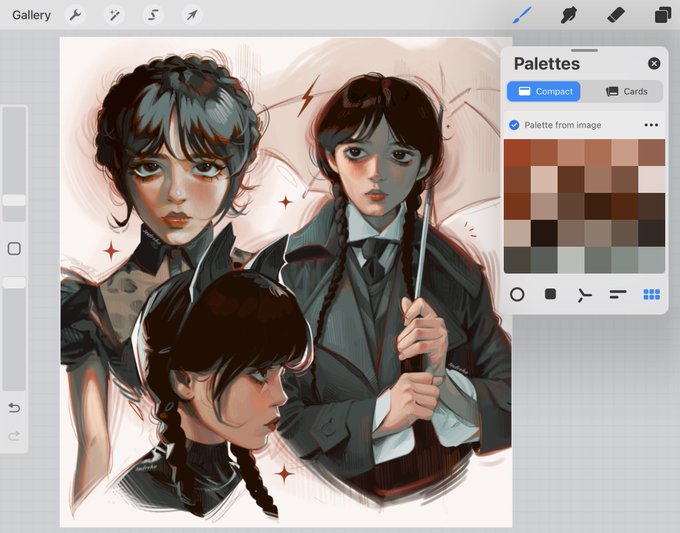Close the Palettes panel
The image size is (680, 533).
(654, 64)
